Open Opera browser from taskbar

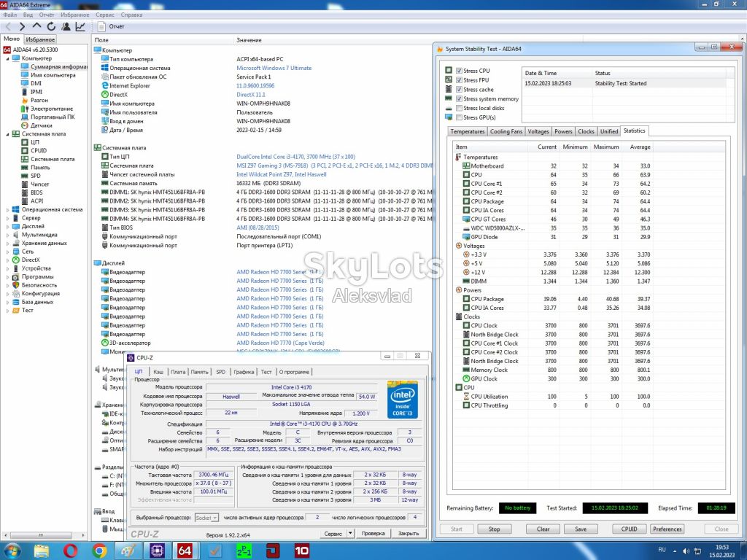pyautogui.click(x=70, y=551)
